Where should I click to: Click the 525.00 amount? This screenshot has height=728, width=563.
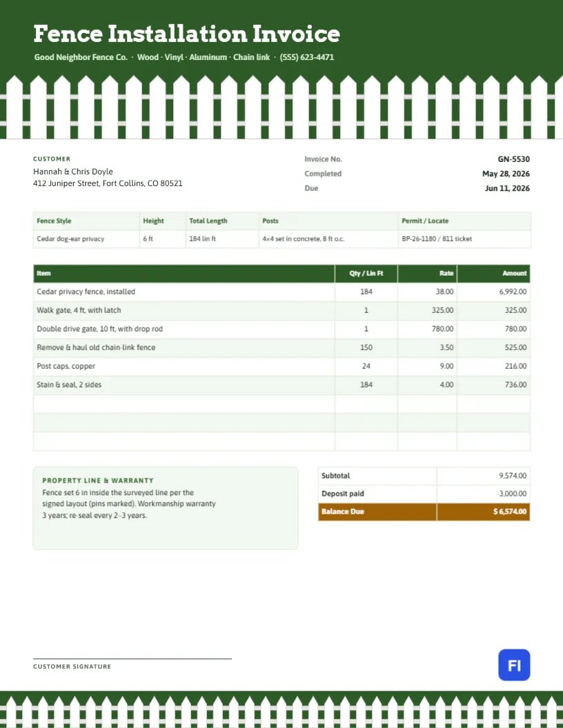point(515,347)
